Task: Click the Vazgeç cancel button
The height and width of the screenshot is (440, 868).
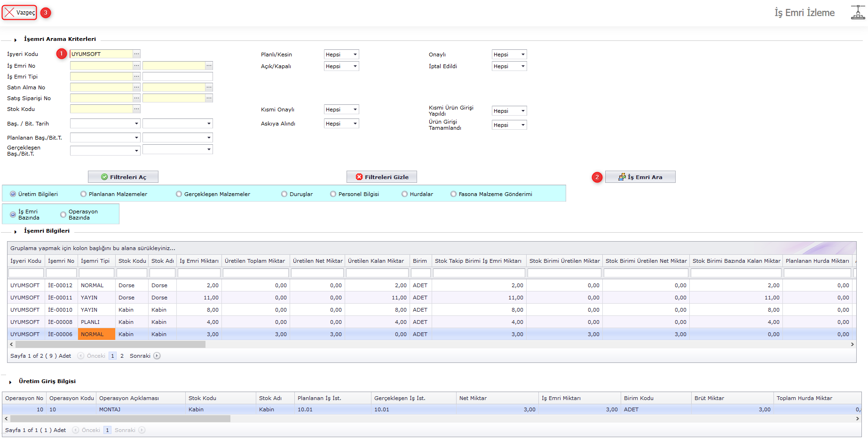Action: point(20,13)
